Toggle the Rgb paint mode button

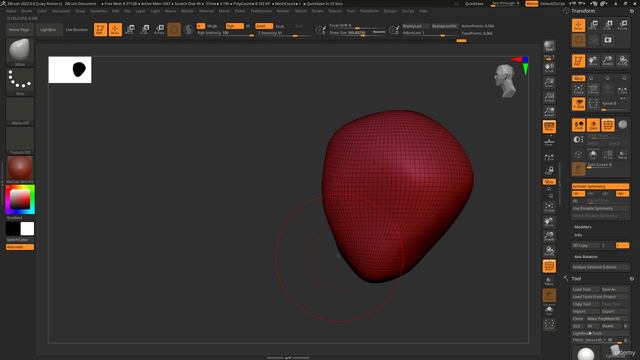point(234,26)
